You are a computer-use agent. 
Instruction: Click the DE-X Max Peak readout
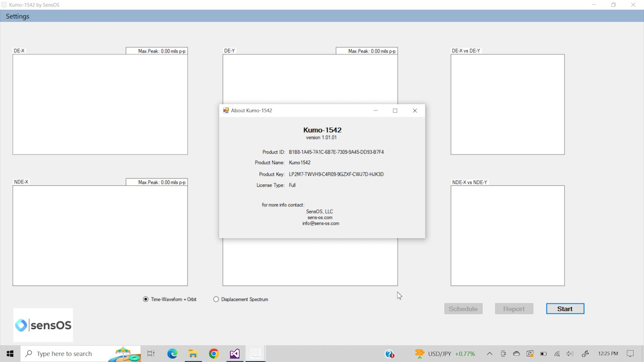click(x=156, y=51)
